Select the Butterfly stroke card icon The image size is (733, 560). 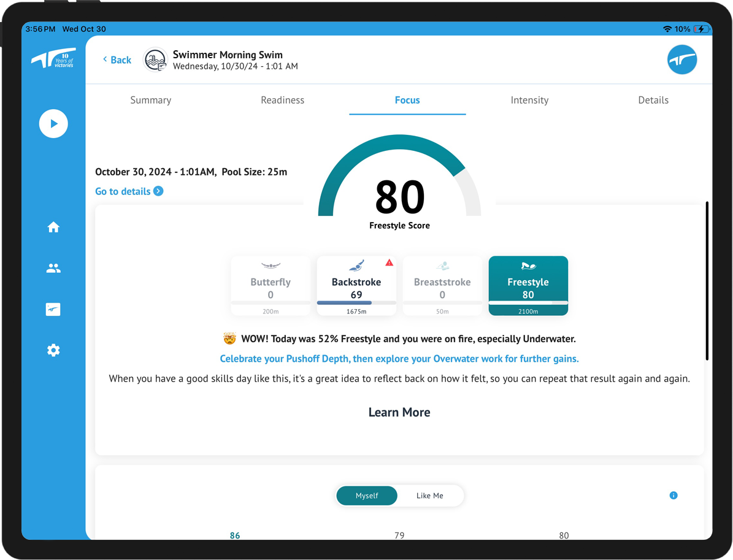(x=271, y=265)
